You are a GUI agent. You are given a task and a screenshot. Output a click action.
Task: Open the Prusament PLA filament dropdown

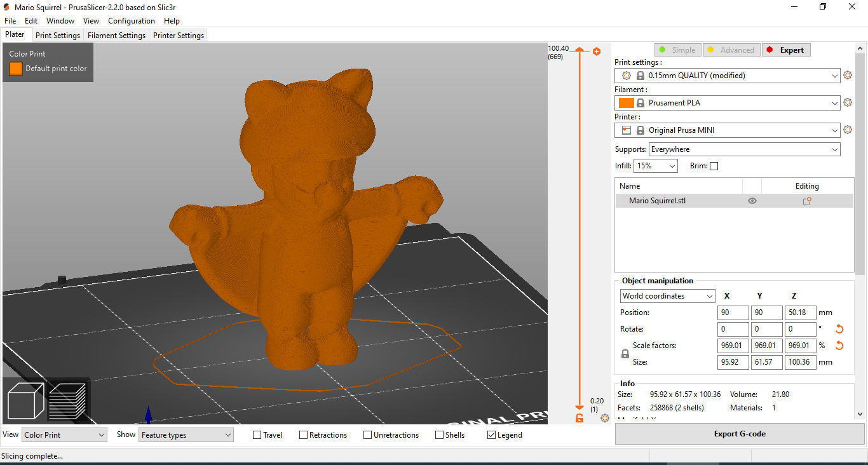coord(728,103)
